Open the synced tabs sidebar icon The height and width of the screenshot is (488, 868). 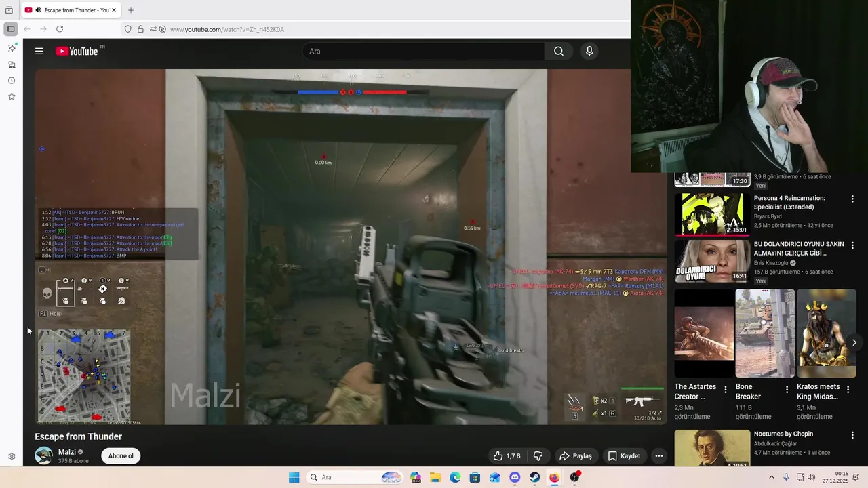point(12,65)
